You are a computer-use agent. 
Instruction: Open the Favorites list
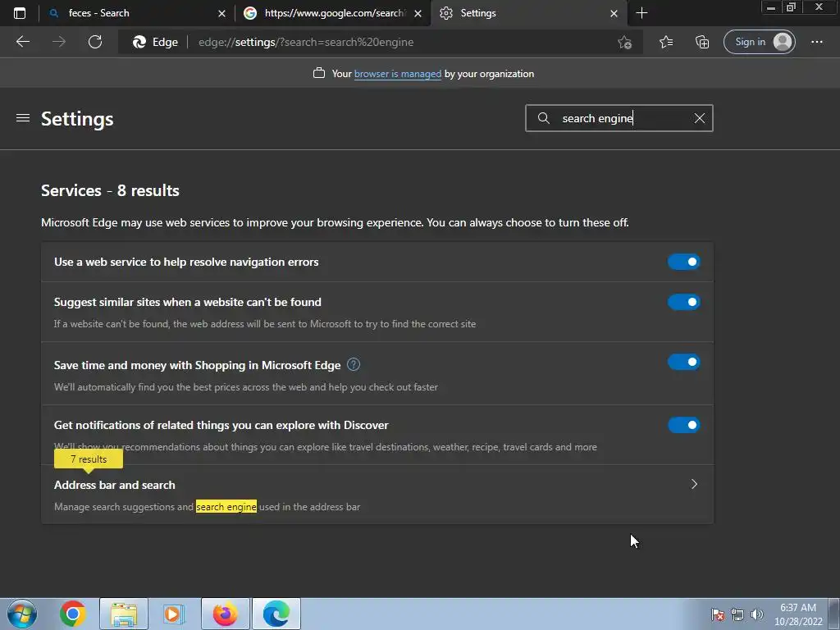(666, 42)
